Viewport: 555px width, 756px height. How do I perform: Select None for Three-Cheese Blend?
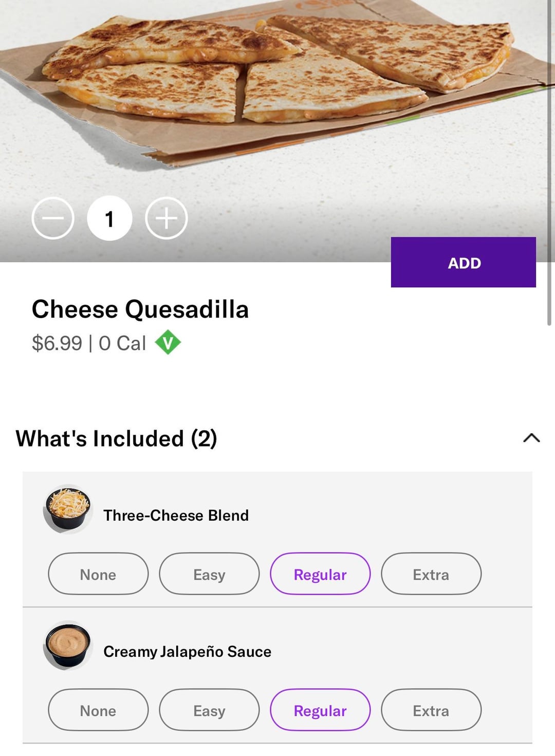[x=98, y=574]
